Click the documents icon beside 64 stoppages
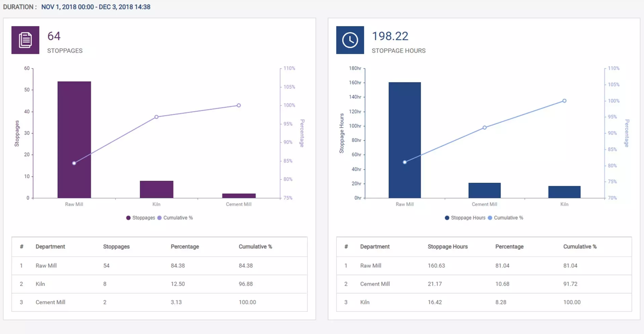644x334 pixels. [25, 40]
